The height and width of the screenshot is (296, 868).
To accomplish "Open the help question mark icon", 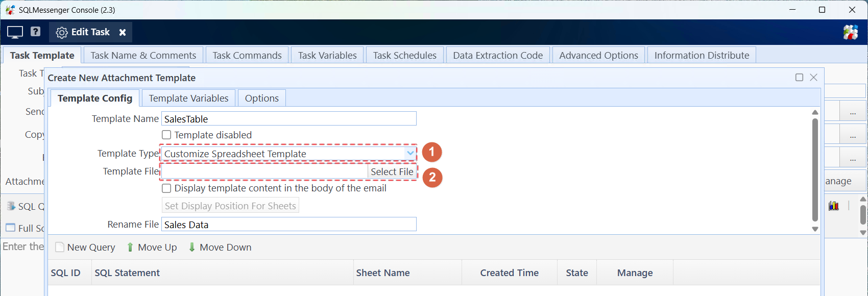I will [35, 32].
